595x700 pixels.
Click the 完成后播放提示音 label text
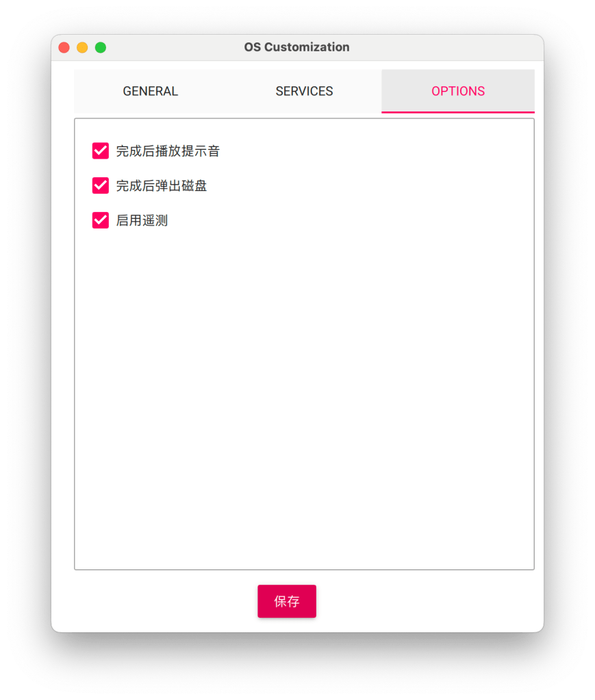pyautogui.click(x=168, y=151)
